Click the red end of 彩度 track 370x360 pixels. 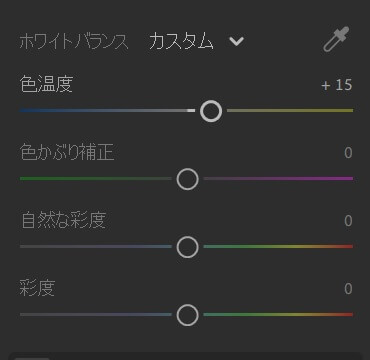(x=348, y=314)
